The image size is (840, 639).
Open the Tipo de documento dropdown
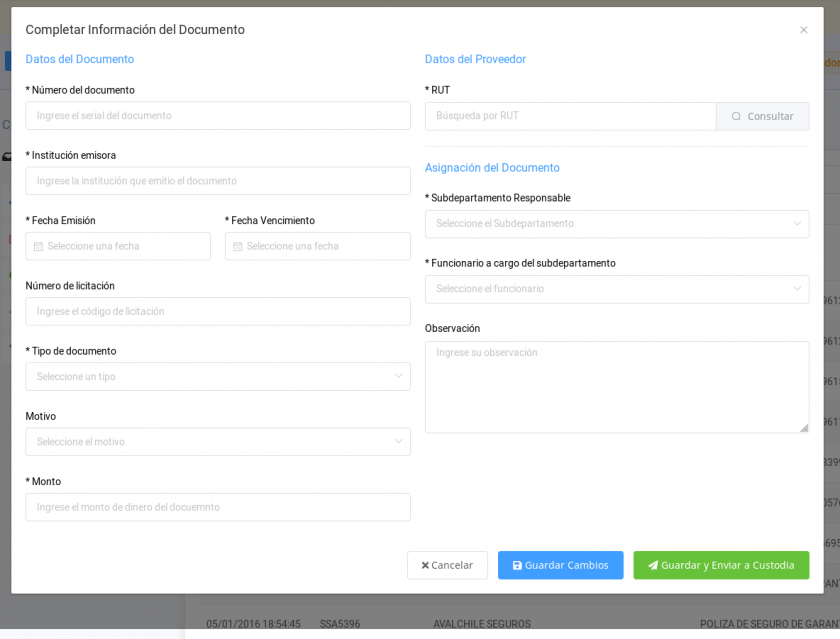coord(217,376)
